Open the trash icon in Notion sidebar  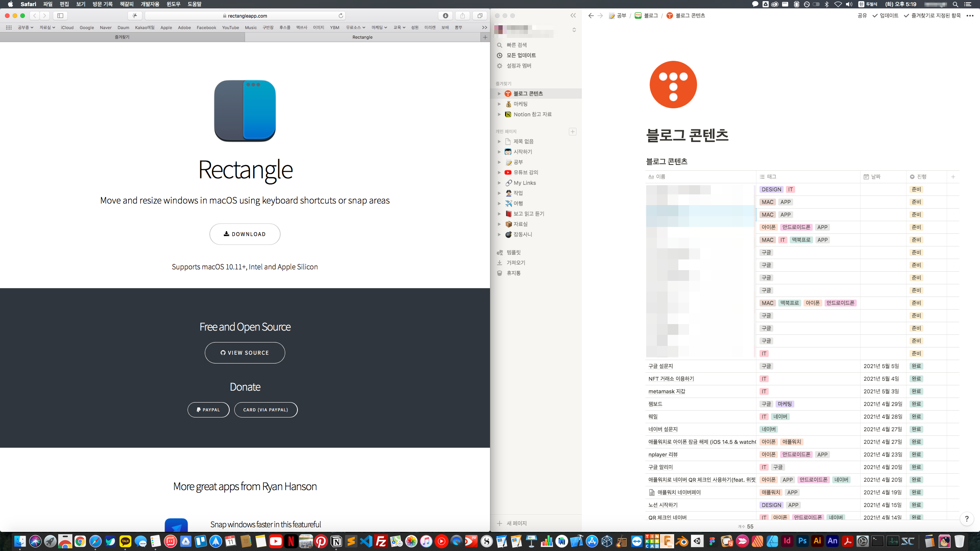coord(500,273)
